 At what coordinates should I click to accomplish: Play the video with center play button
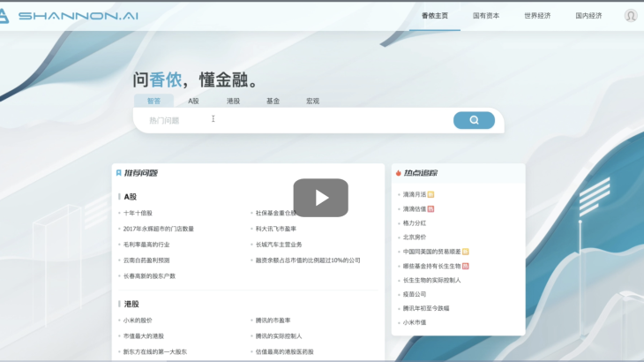[x=321, y=198]
